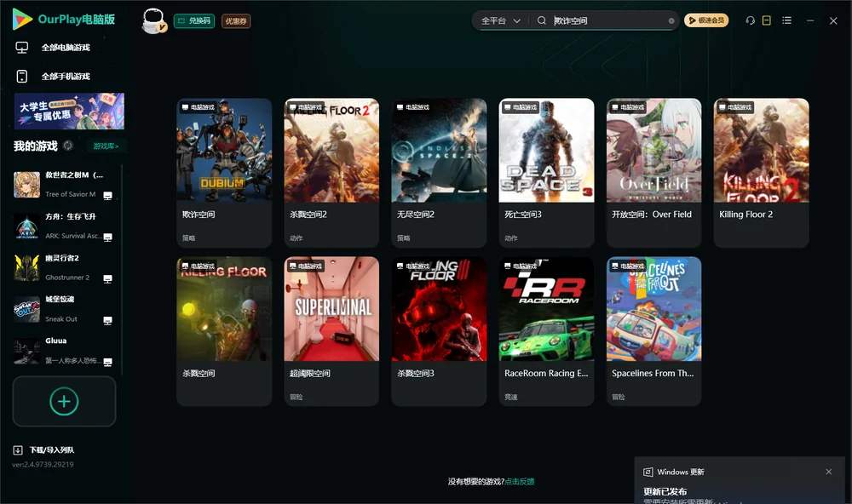Open 全部电脑游戏 section
Image resolution: width=852 pixels, height=504 pixels.
click(64, 48)
